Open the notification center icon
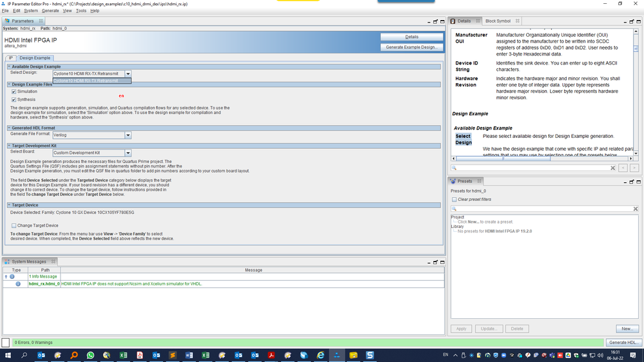 pyautogui.click(x=633, y=355)
